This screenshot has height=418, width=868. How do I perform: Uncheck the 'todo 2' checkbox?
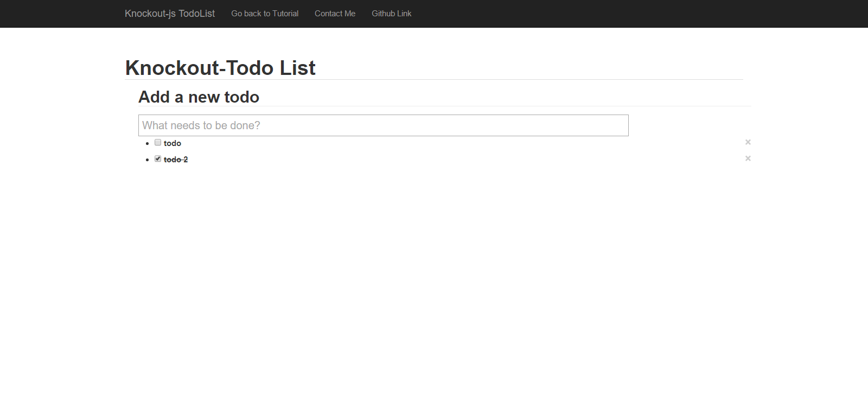click(x=158, y=159)
